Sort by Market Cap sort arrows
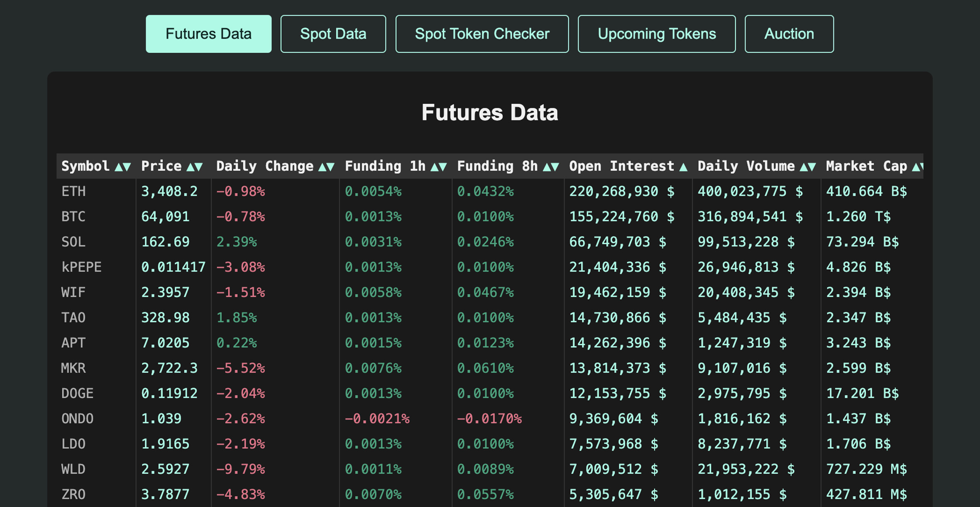 pos(918,167)
